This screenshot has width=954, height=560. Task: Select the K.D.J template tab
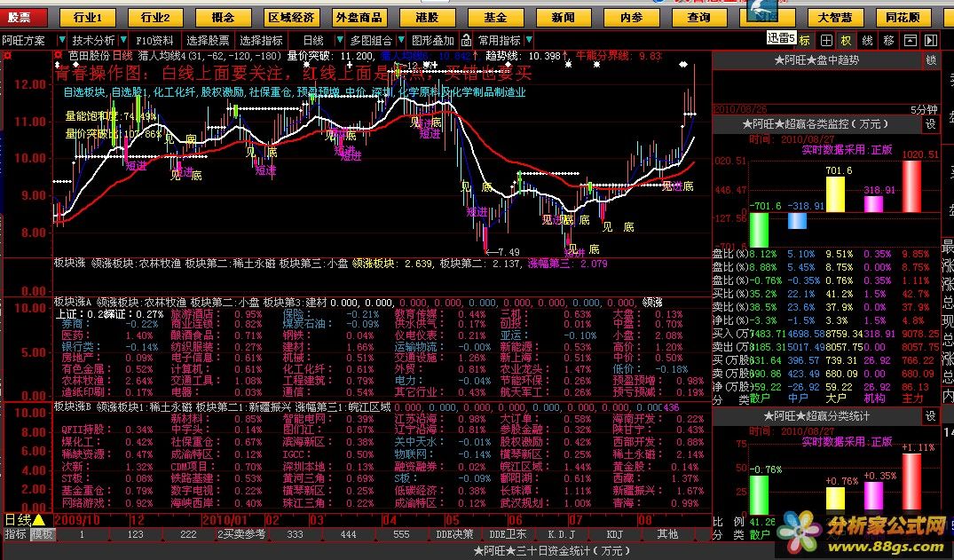[x=561, y=534]
